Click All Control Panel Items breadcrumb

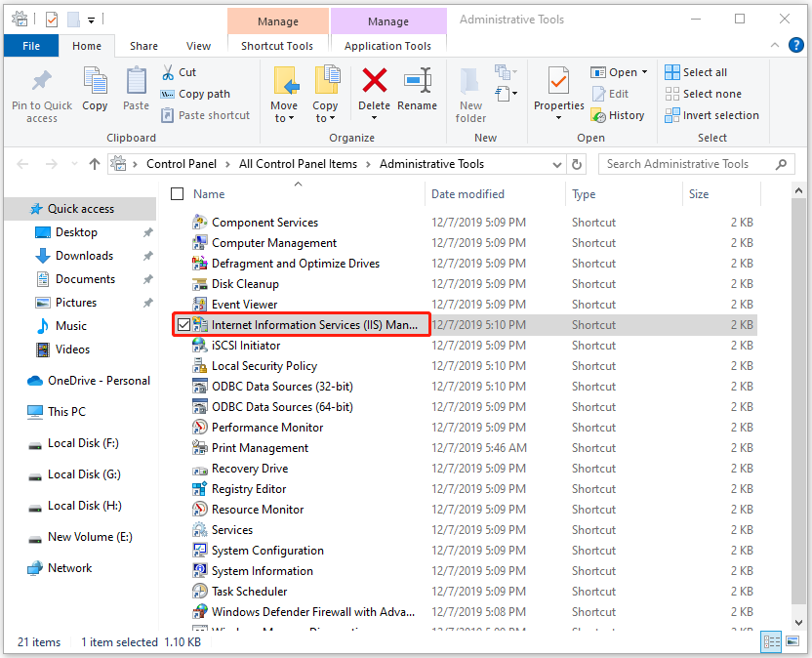[x=298, y=164]
